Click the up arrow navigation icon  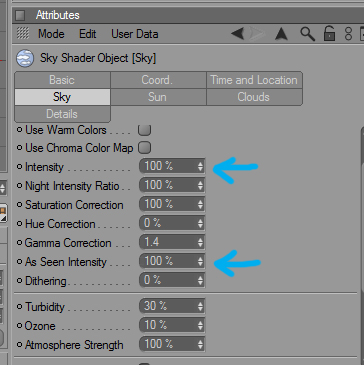281,34
